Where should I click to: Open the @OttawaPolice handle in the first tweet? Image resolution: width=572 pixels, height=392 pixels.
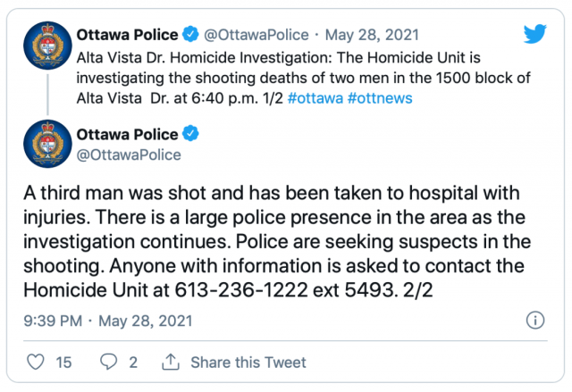tap(257, 35)
